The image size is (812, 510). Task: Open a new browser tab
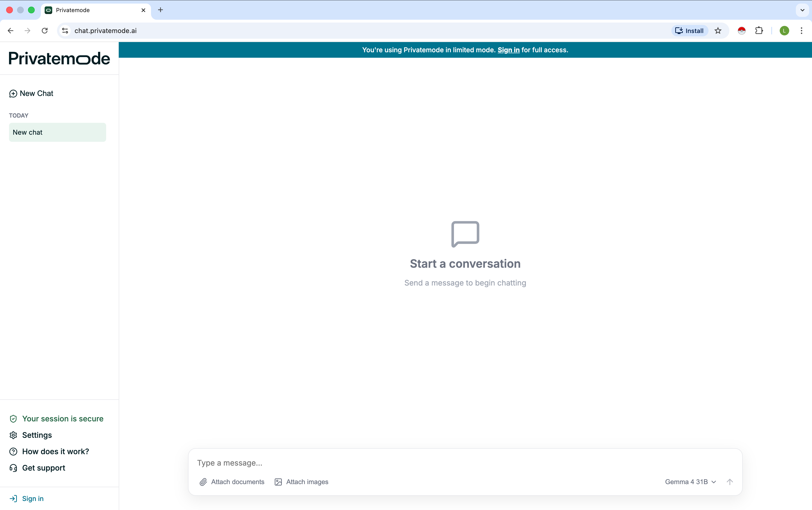click(161, 10)
